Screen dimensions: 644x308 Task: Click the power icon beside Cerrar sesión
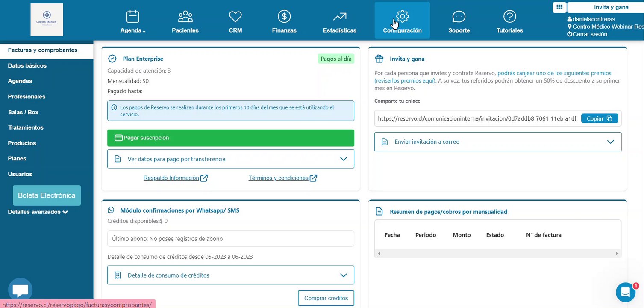(570, 34)
